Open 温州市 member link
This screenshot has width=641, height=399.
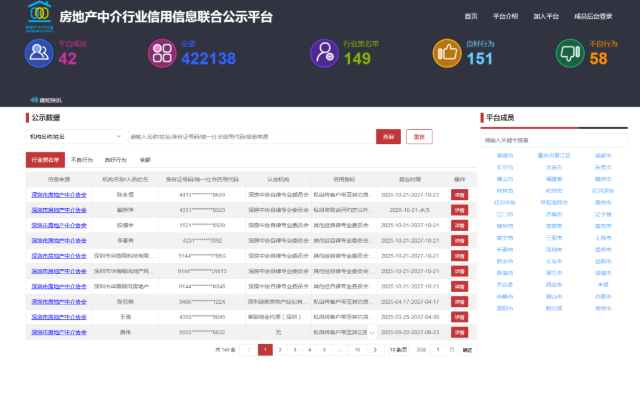pyautogui.click(x=603, y=249)
